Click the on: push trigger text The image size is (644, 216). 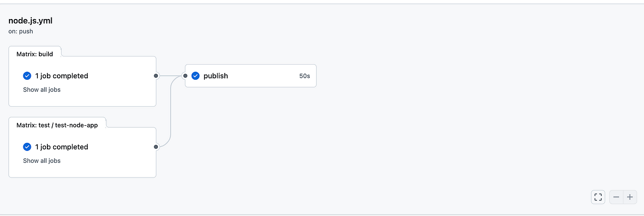21,31
